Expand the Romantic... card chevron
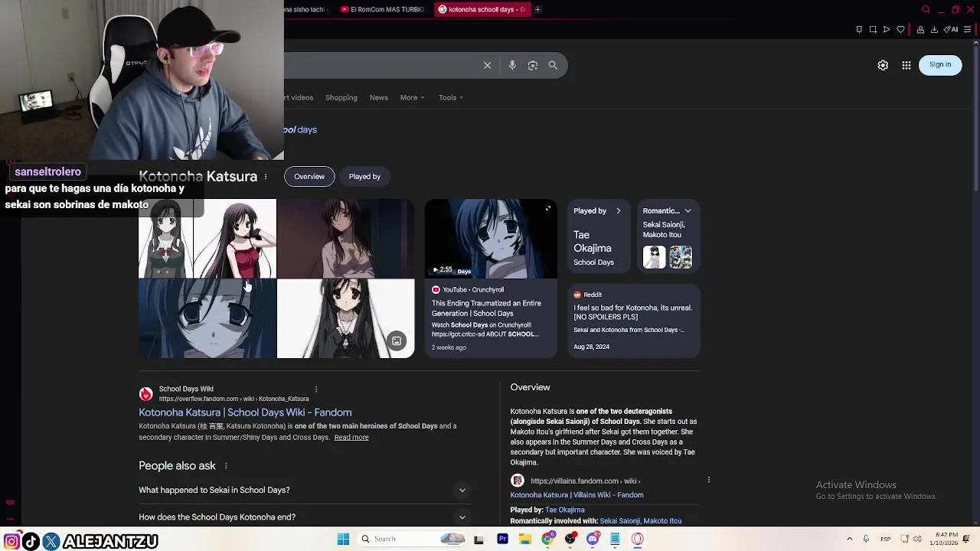980x551 pixels. click(688, 210)
